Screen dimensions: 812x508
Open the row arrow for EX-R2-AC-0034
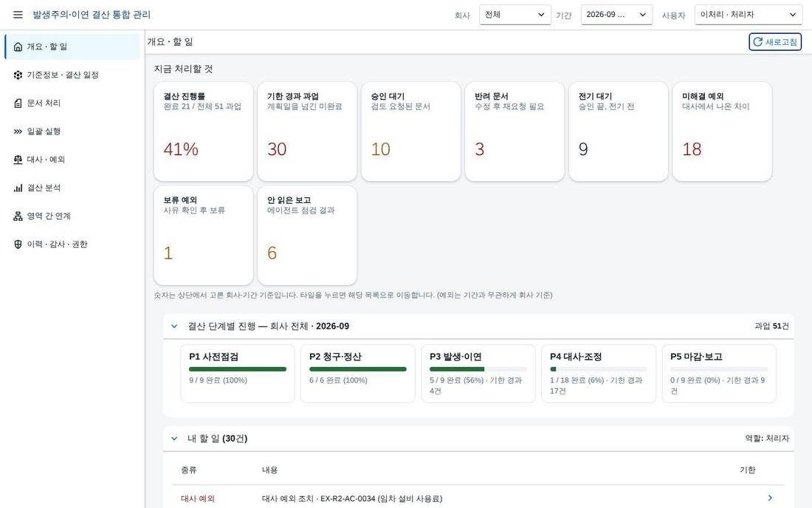(x=770, y=498)
